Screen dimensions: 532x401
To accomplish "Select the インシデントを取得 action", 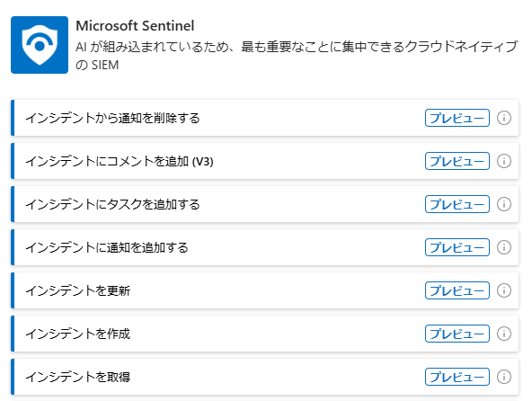I will pos(264,377).
